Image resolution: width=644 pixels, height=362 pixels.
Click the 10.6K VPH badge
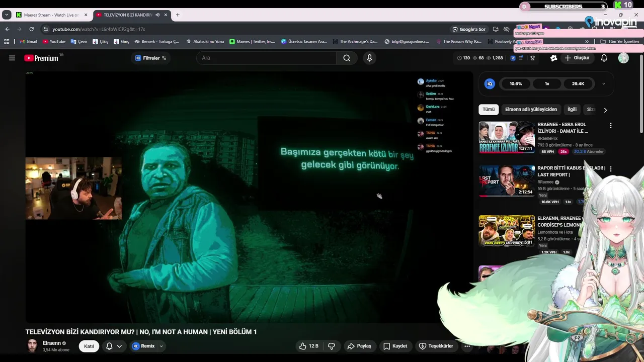point(549,202)
